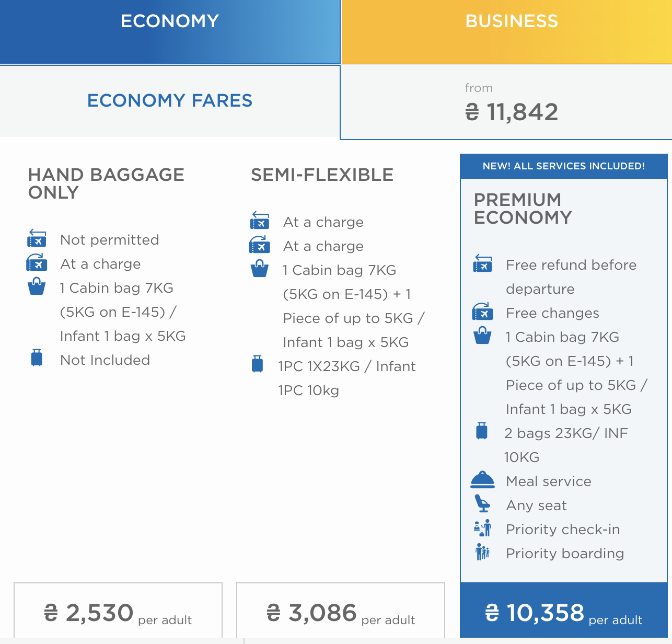Choose Semi-Flexible fare for ₴3,086
Image resolution: width=672 pixels, height=644 pixels.
tap(341, 613)
